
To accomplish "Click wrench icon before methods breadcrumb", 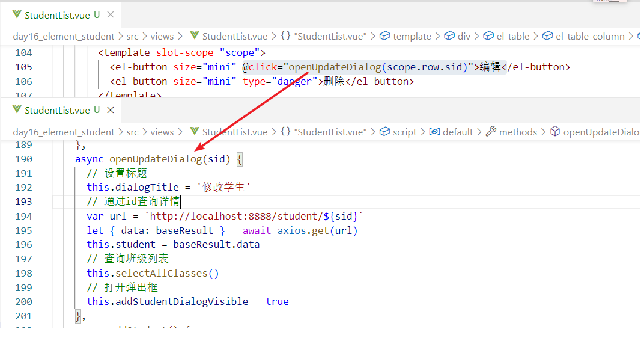I will [x=491, y=132].
